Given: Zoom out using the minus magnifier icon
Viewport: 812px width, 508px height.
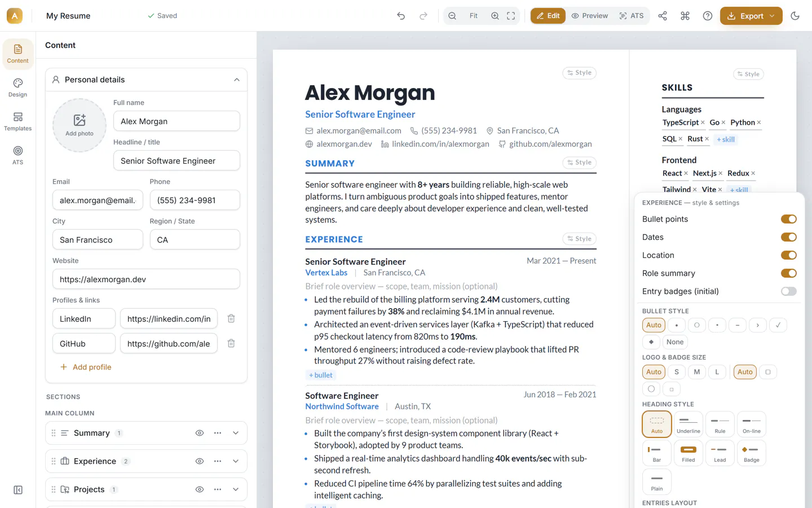Looking at the screenshot, I should (x=452, y=16).
